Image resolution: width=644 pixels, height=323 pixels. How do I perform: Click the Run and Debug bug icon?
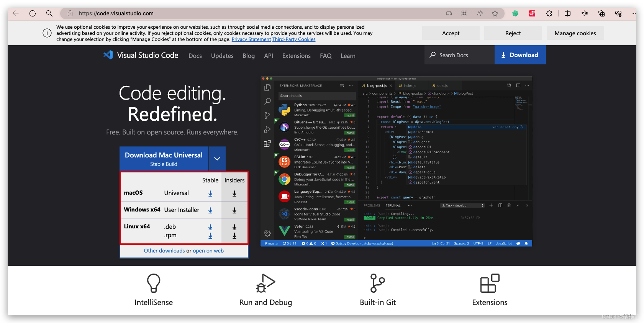pyautogui.click(x=265, y=284)
